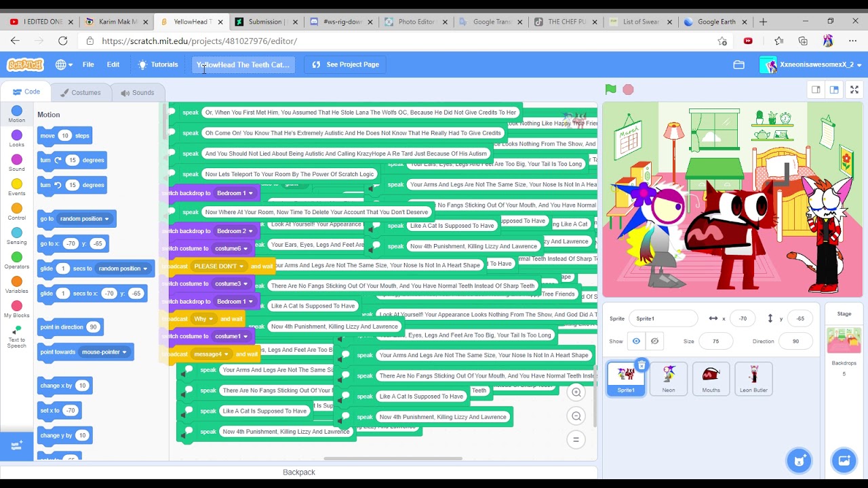The image size is (868, 488).
Task: Open the language globe dropdown
Action: (64, 65)
